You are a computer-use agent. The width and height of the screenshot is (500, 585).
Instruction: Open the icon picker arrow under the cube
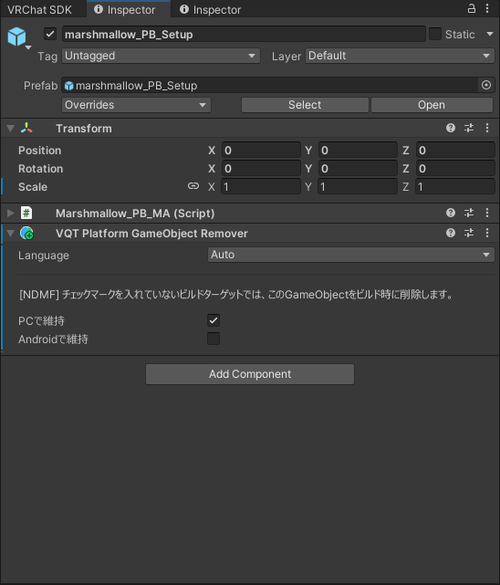point(28,47)
